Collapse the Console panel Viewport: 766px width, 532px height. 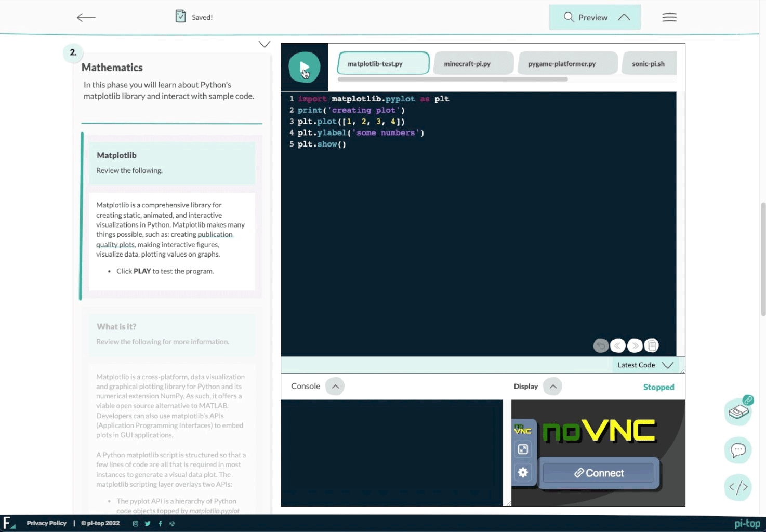point(335,387)
